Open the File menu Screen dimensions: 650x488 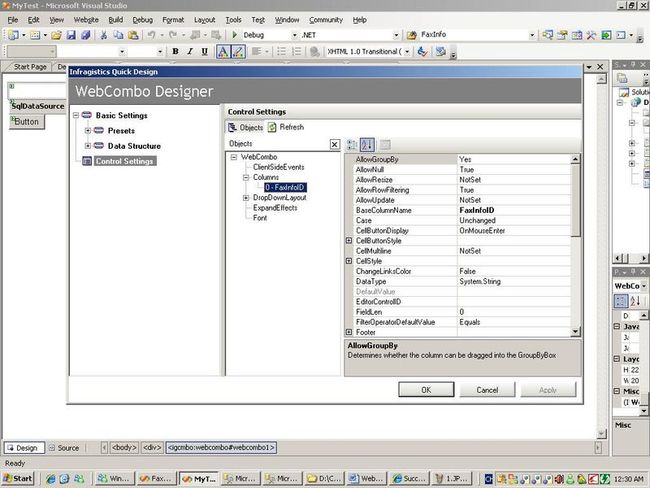tap(13, 20)
